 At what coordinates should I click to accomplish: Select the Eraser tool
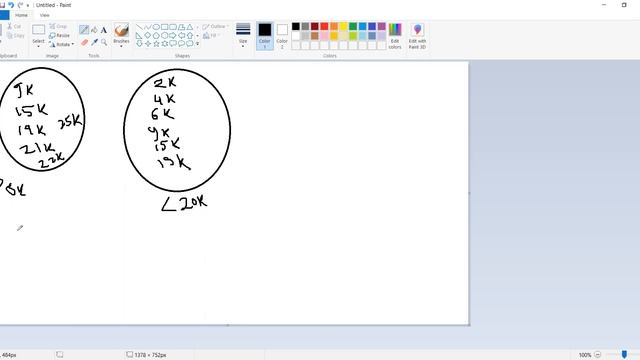coord(84,42)
